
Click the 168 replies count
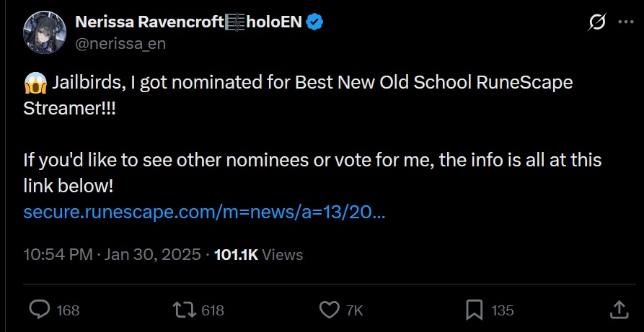click(68, 310)
